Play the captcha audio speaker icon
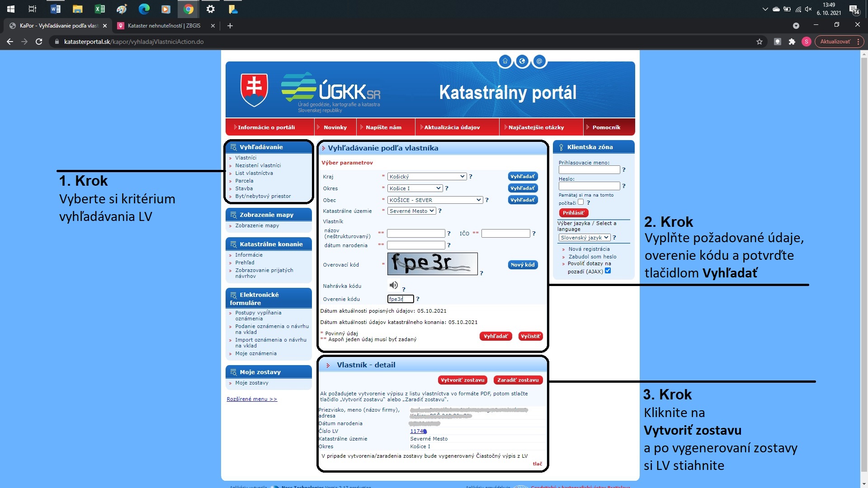 (x=394, y=285)
